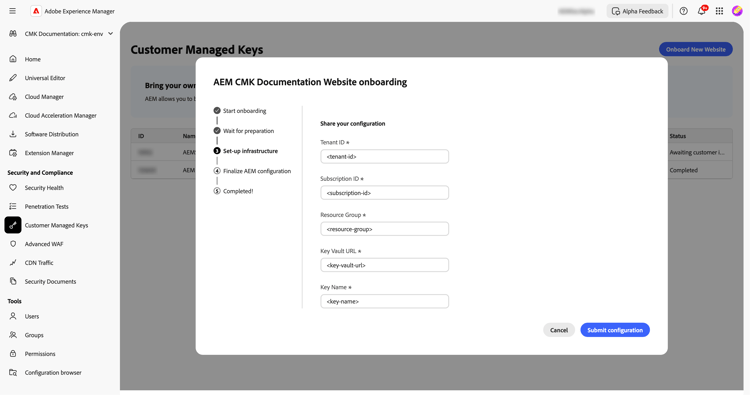This screenshot has height=395, width=750.
Task: Click the Software Distribution download icon
Action: [x=13, y=134]
